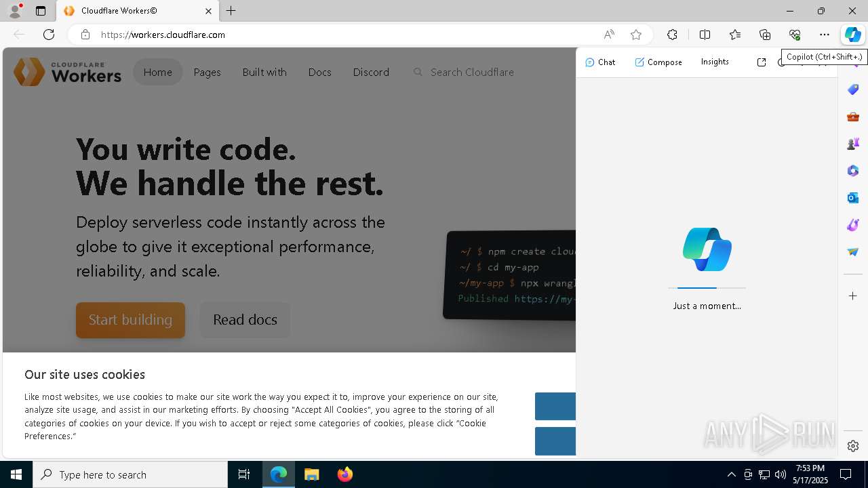
Task: Focus the address bar URL
Action: [163, 35]
